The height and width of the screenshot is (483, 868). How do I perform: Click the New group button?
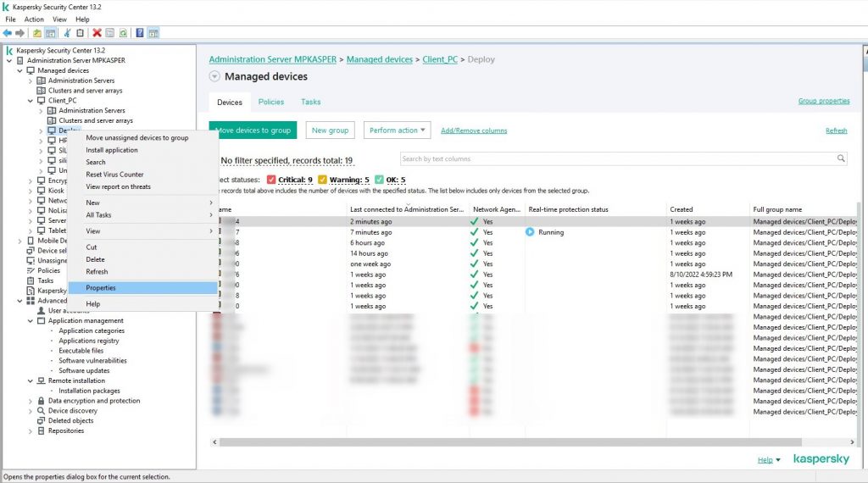tap(330, 130)
